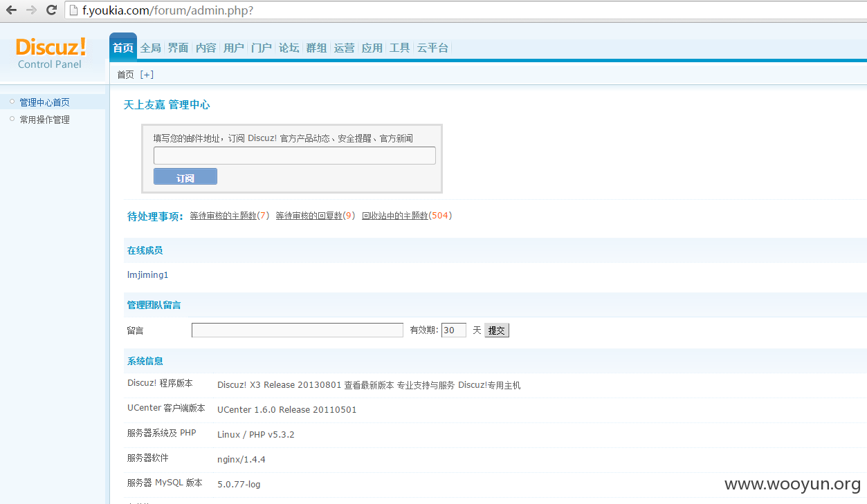Click the 在线成员 section header

(145, 250)
